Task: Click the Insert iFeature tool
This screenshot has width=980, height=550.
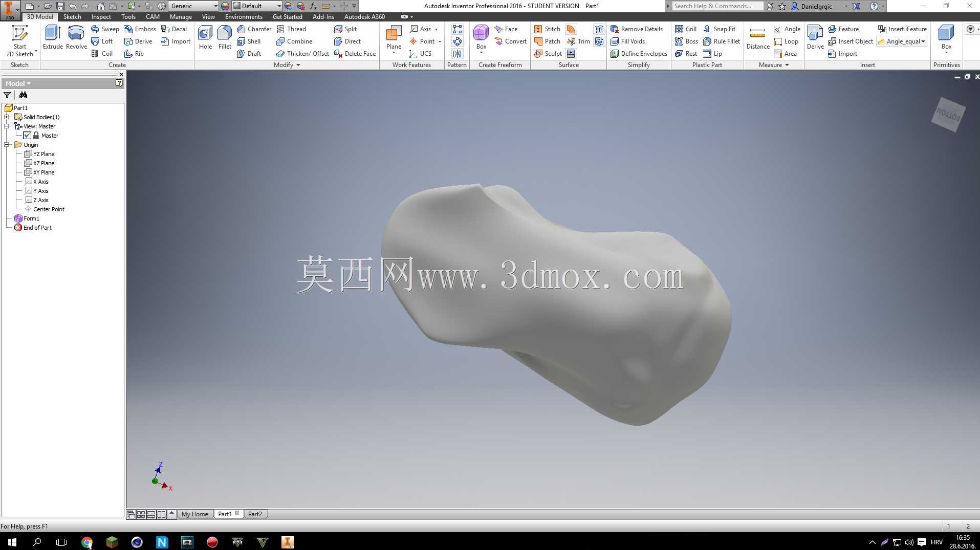Action: tap(902, 29)
